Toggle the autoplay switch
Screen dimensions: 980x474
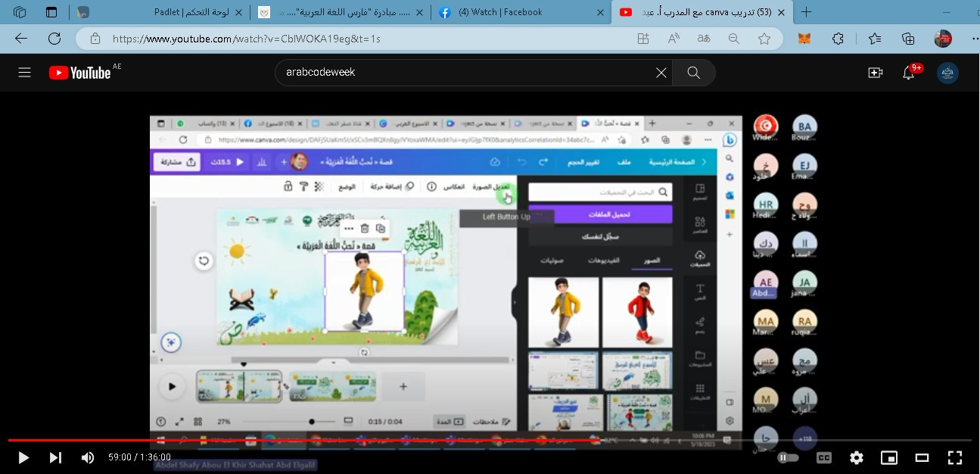pyautogui.click(x=788, y=457)
